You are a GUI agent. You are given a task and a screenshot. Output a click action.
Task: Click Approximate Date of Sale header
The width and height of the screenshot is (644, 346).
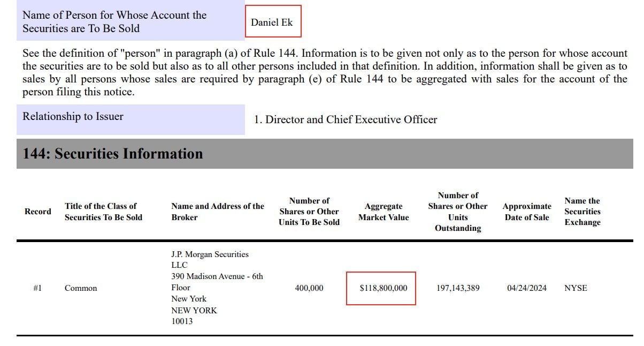[x=526, y=212]
